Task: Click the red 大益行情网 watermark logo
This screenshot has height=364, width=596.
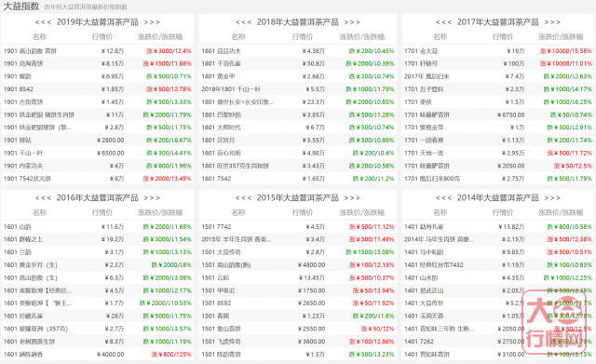Action: coord(556,323)
